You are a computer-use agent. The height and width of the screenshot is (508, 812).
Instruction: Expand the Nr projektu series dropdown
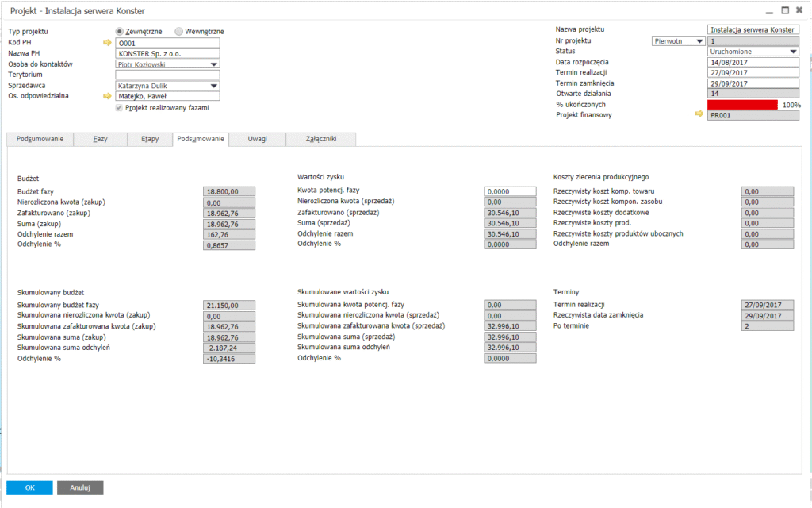[x=699, y=40]
